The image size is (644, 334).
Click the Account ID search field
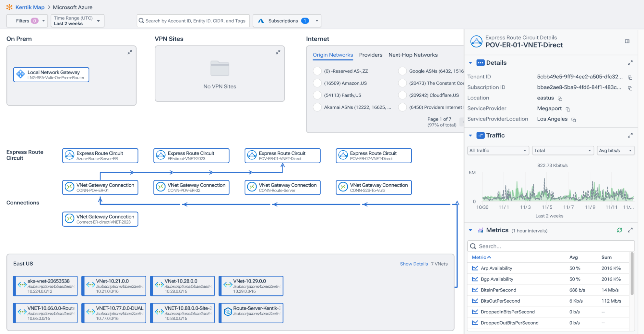(193, 21)
